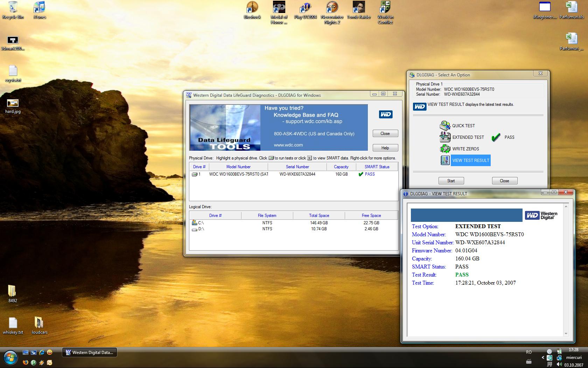Sort physical drives by Model Number
The height and width of the screenshot is (368, 588).
238,167
